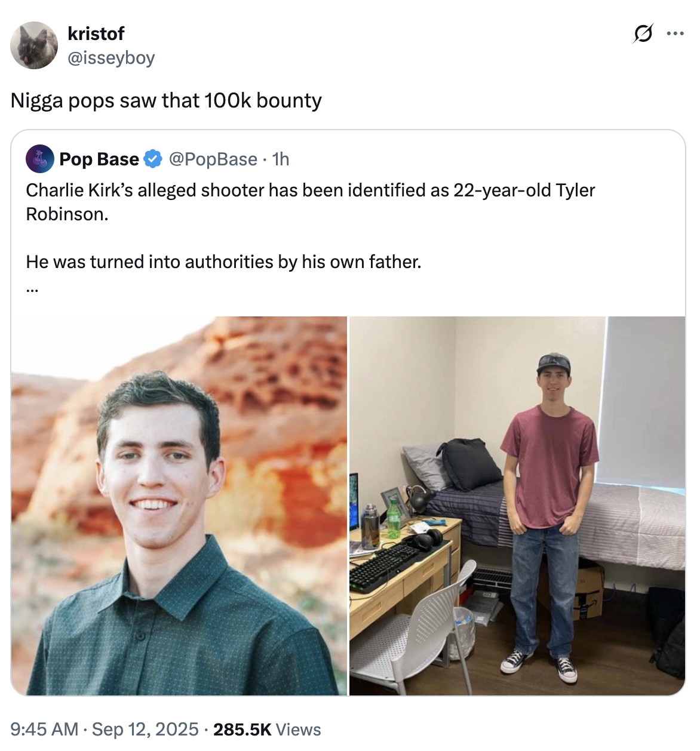Click the Grok icon beside the tweet
Image resolution: width=700 pixels, height=751 pixels.
643,34
